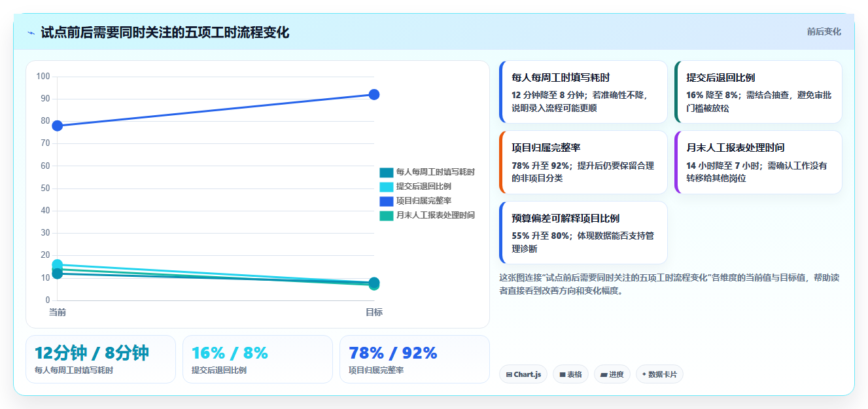Click the 数据卡片 tag
The height and width of the screenshot is (409, 868).
pos(659,374)
